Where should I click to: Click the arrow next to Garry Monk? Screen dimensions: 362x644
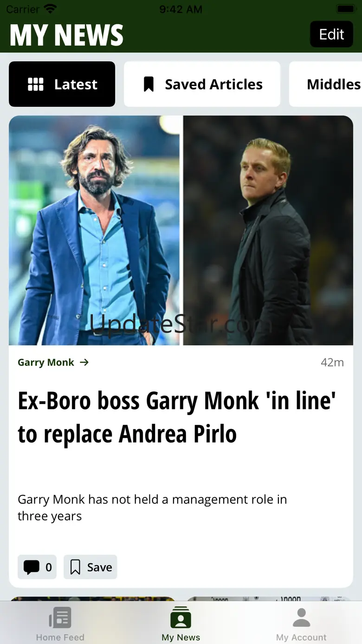[84, 363]
